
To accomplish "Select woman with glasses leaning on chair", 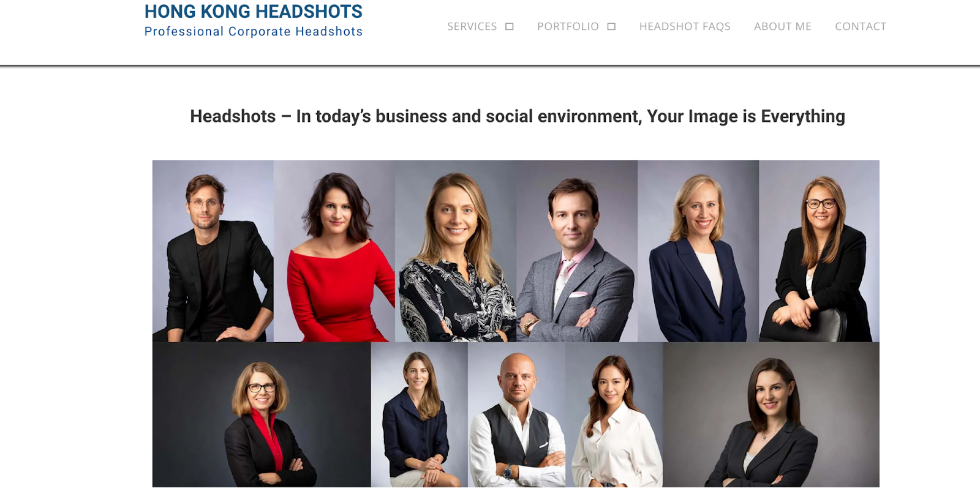I will pyautogui.click(x=819, y=251).
